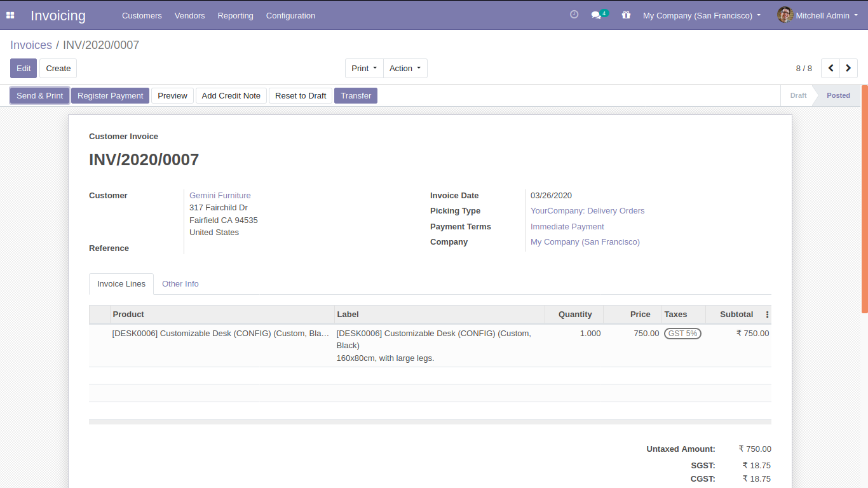
Task: Open the Customers menu
Action: [142, 15]
